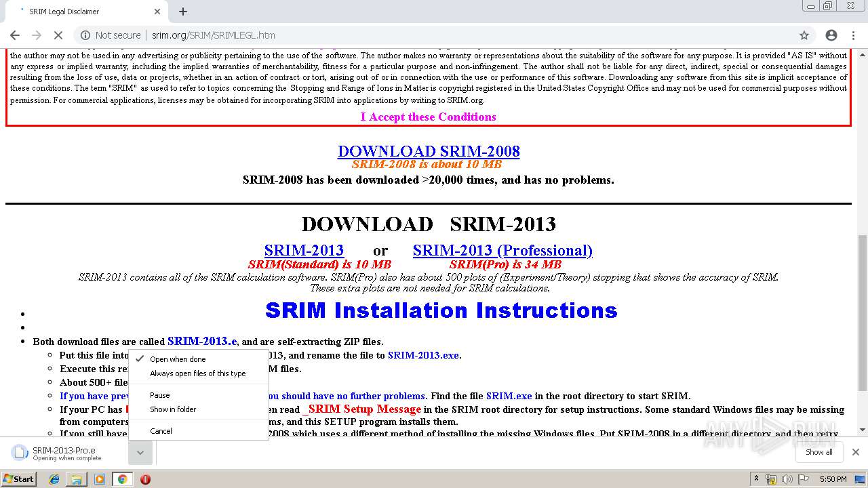The image size is (868, 488).
Task: Open media player from taskbar
Action: point(100,479)
